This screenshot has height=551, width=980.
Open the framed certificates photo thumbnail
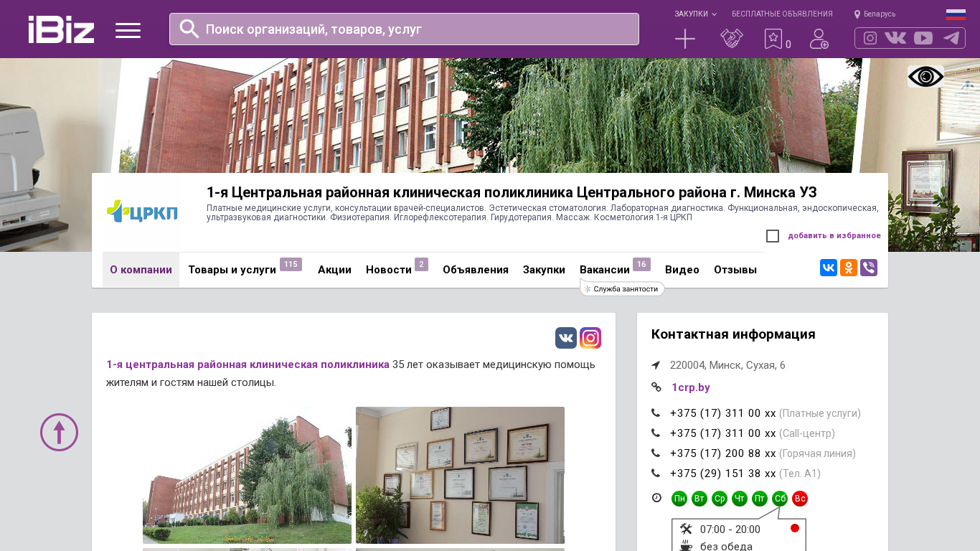coord(460,475)
